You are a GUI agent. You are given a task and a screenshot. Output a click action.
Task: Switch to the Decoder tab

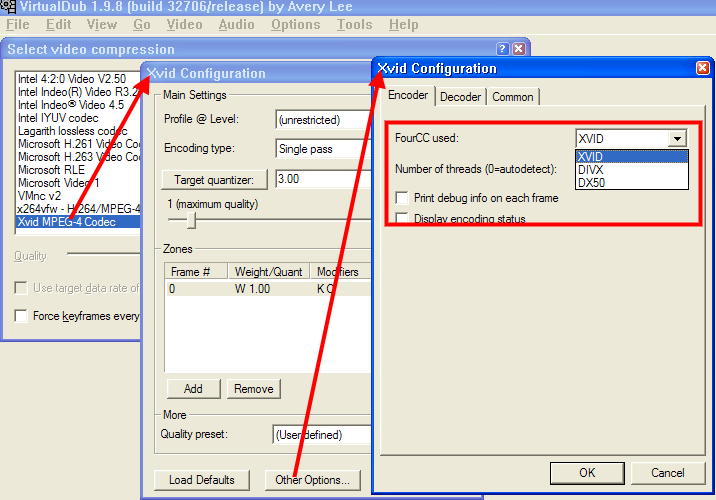pos(460,97)
